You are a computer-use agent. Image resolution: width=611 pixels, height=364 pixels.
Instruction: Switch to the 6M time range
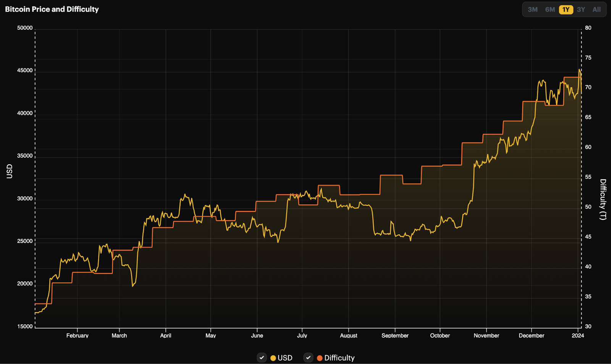[550, 10]
